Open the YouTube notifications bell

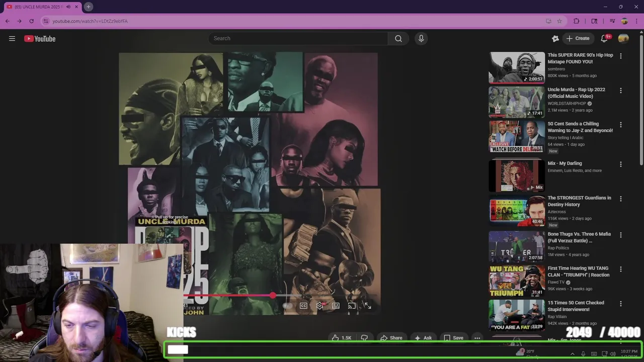click(x=604, y=39)
